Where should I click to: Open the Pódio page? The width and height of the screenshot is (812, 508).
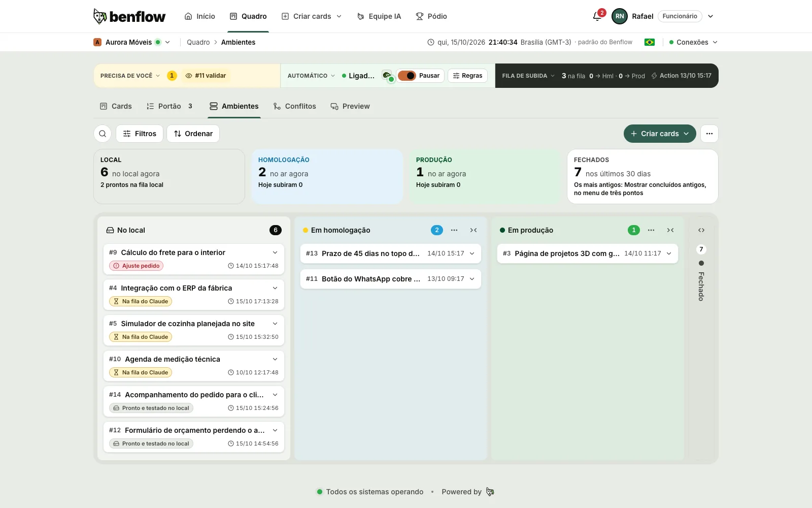(431, 16)
